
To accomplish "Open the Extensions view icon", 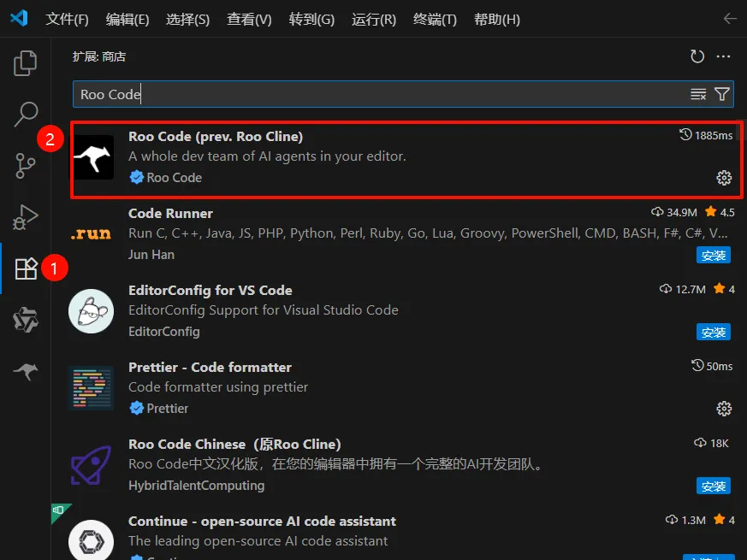I will point(26,268).
